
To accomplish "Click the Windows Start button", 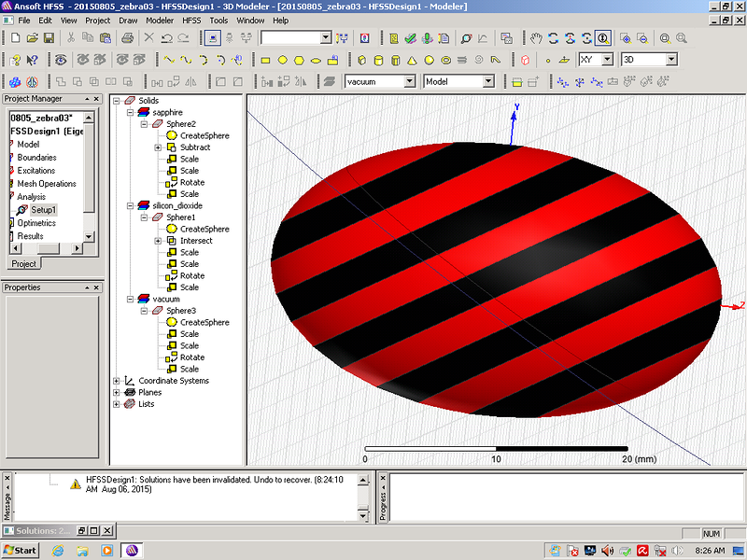I will [x=20, y=551].
